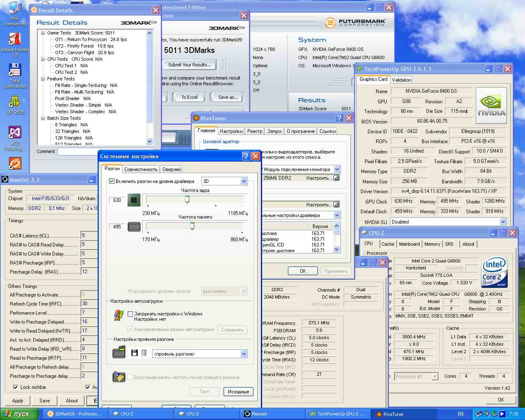Click the OK button in CPU-Z
The width and height of the screenshot is (525, 420).
[x=501, y=399]
